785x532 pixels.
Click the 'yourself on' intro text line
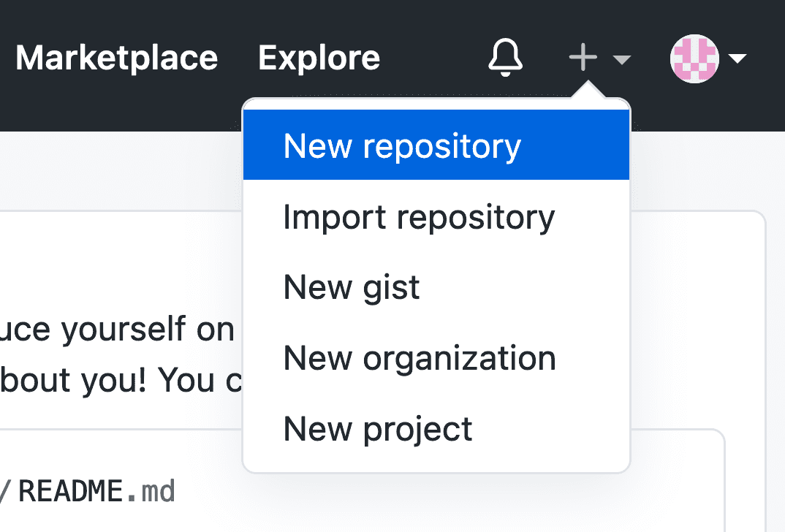(117, 330)
